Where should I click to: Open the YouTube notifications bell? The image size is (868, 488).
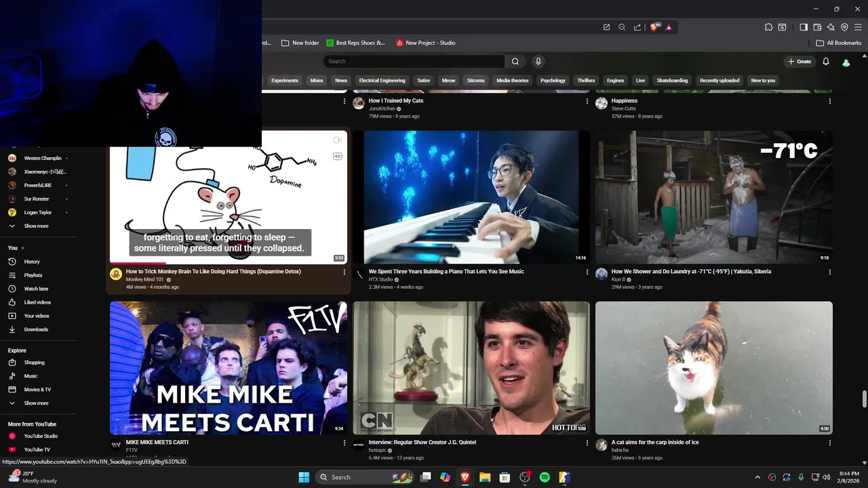point(826,62)
